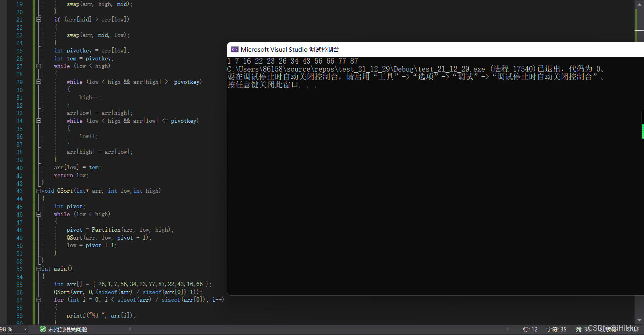Click the "int arr[] = { 26,1,7,..." array line
This screenshot has height=335, width=644.
(x=133, y=284)
